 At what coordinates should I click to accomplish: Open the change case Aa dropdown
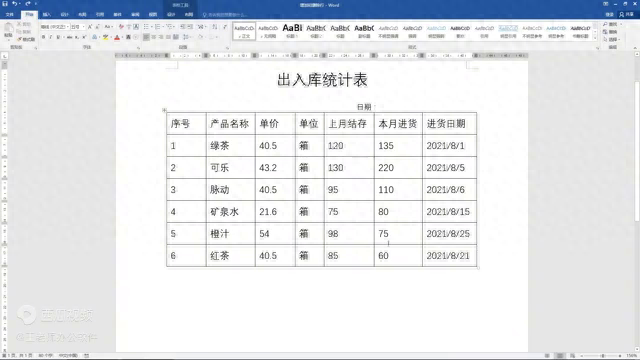[108, 27]
